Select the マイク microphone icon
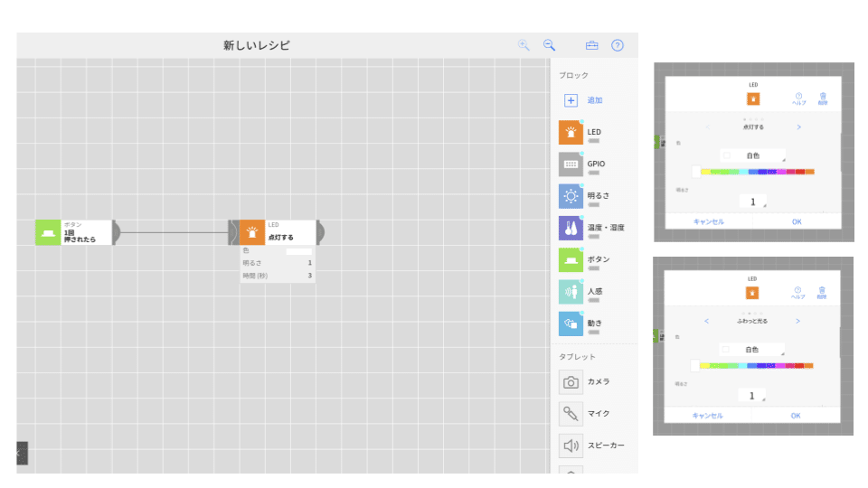Viewport: 868px width, 488px height. pyautogui.click(x=571, y=414)
